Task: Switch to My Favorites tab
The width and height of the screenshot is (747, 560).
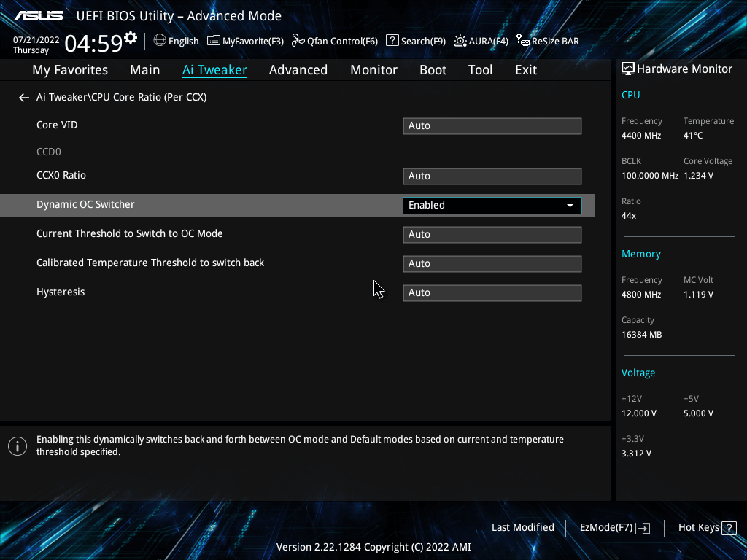Action: tap(70, 70)
